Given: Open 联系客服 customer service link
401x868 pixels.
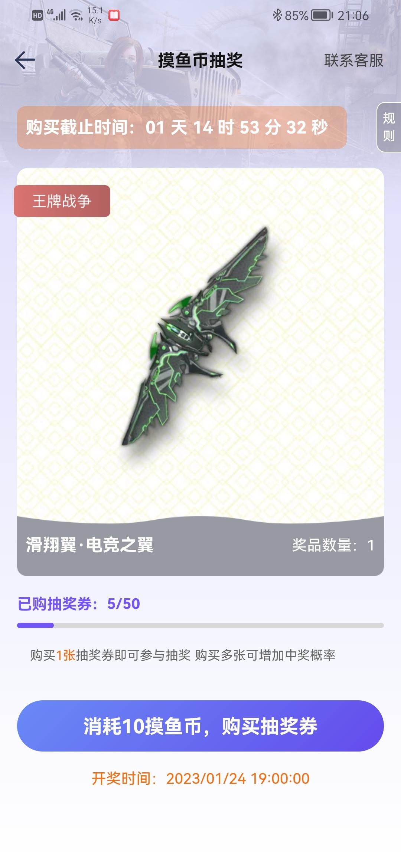Looking at the screenshot, I should point(353,60).
